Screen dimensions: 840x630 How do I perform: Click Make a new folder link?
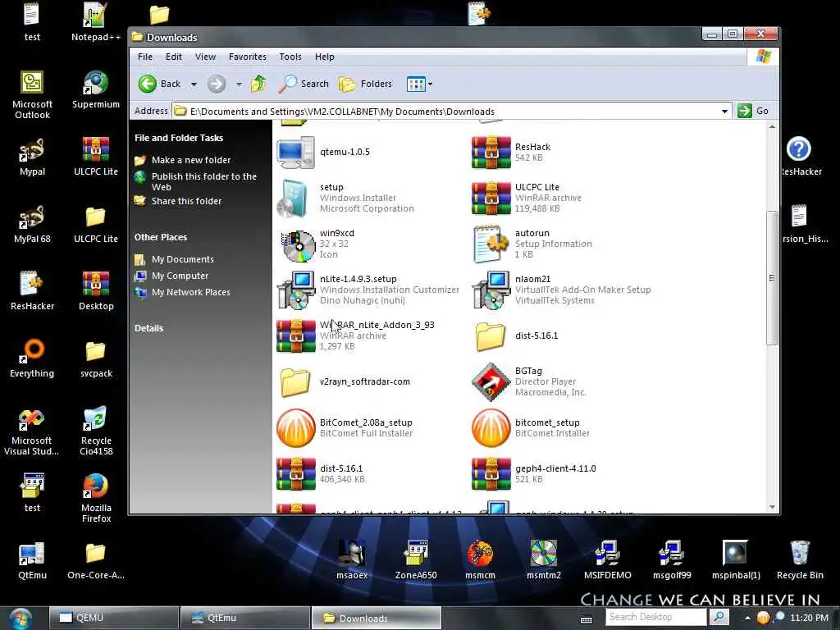coord(190,160)
